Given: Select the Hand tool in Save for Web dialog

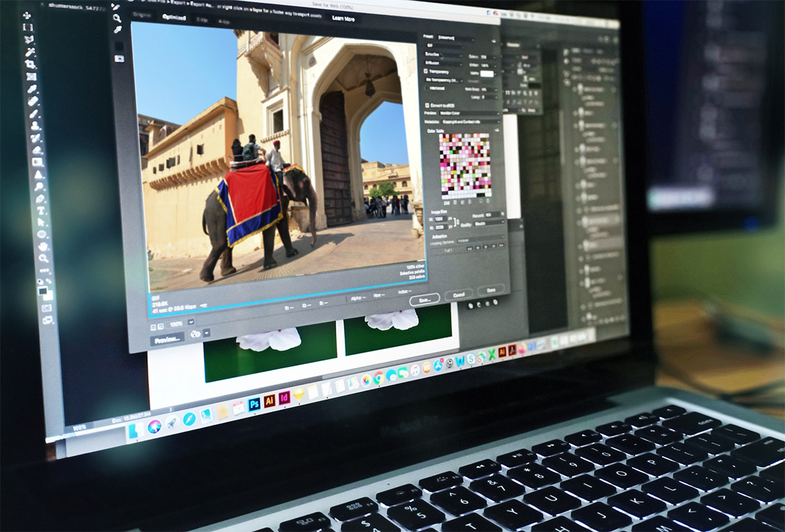Looking at the screenshot, I should (x=114, y=7).
